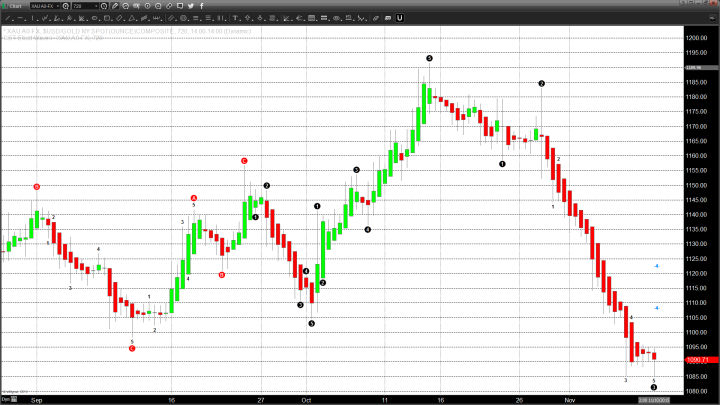Viewport: 720px width, 405px height.
Task: Select the red C marker near 1158 high
Action: click(244, 161)
